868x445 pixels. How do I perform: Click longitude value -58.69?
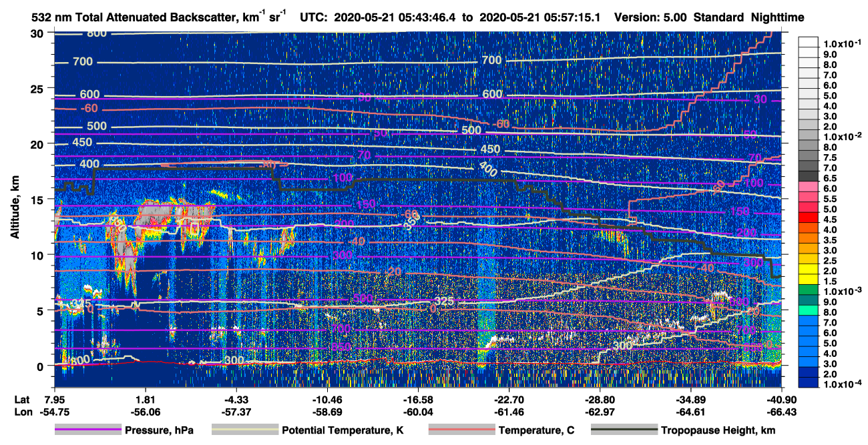(326, 412)
